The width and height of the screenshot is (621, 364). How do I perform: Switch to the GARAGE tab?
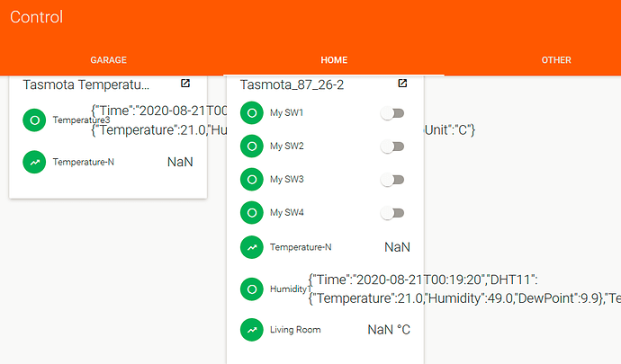tap(109, 60)
